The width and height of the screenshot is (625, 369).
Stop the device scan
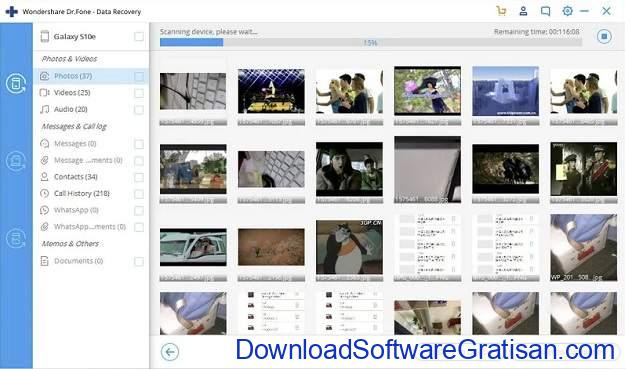pyautogui.click(x=604, y=36)
